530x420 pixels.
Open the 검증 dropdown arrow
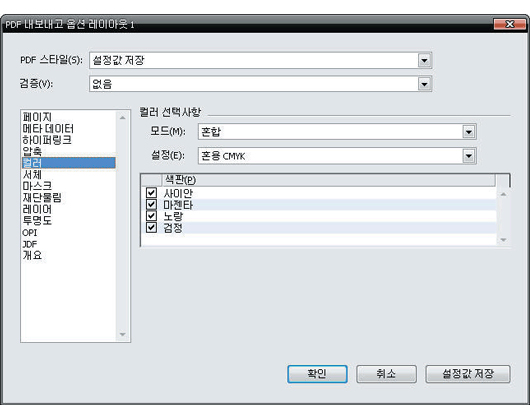pos(425,84)
